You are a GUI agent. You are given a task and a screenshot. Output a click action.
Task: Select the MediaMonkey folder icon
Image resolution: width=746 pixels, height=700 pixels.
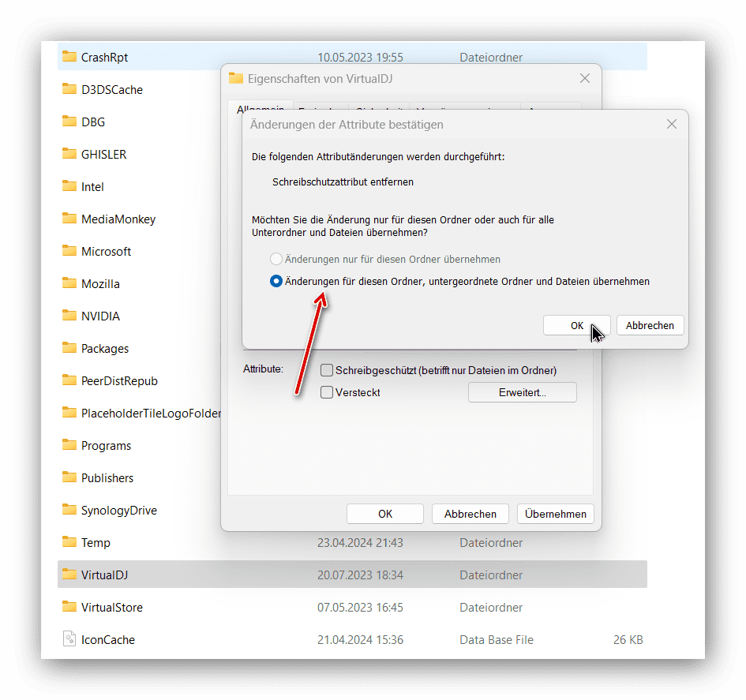click(x=69, y=219)
